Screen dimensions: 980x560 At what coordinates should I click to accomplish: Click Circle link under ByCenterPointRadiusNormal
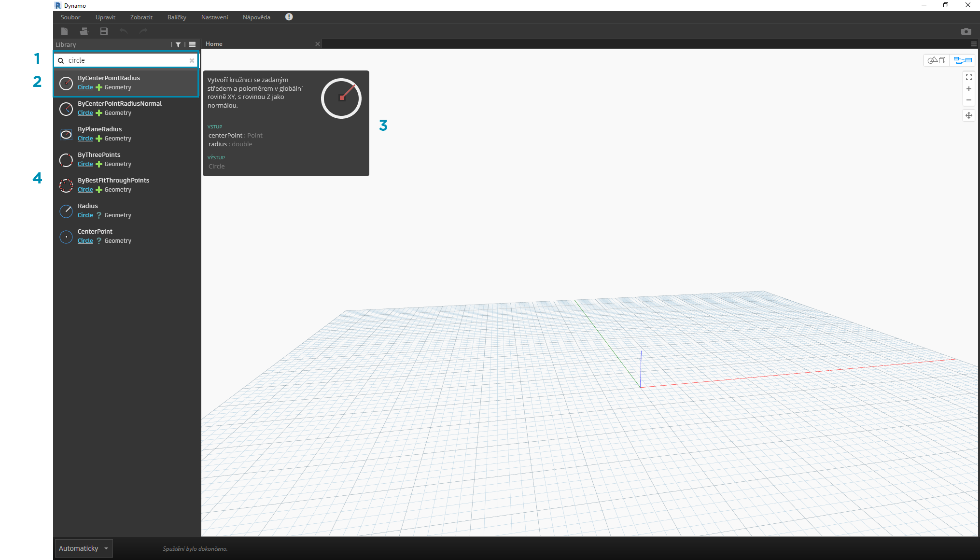point(85,113)
